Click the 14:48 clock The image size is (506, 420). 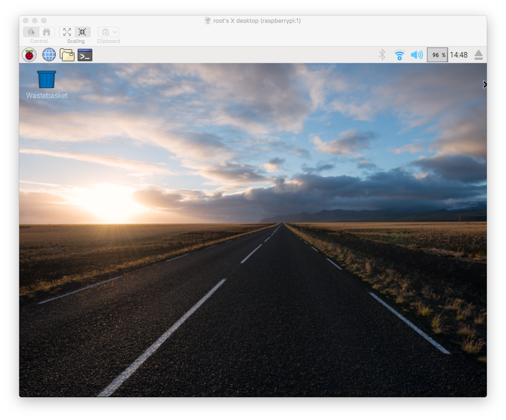pos(459,55)
